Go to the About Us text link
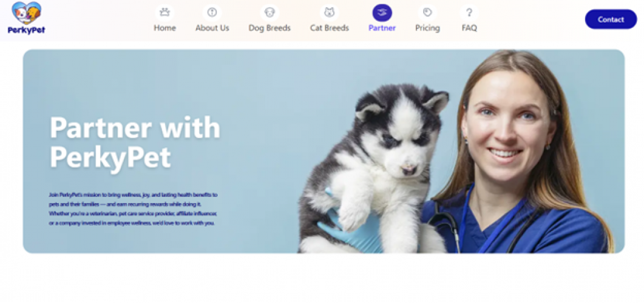644x303 pixels. coord(212,28)
